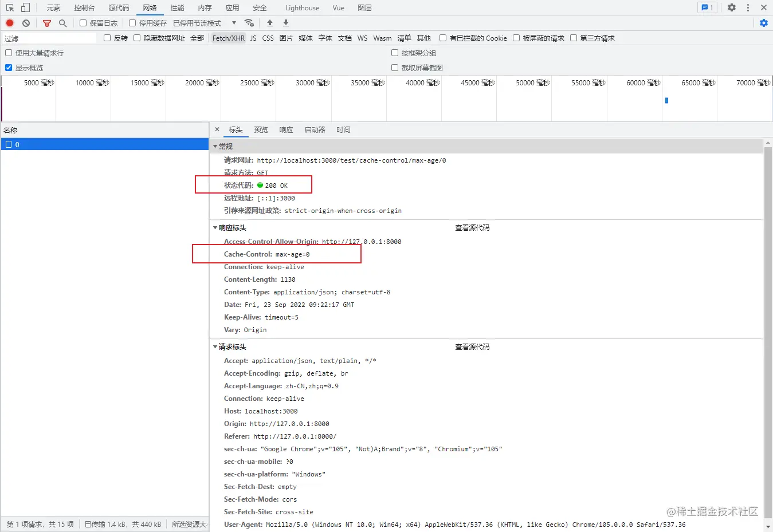773x532 pixels.
Task: Open the Vue panel tab
Action: pos(339,7)
